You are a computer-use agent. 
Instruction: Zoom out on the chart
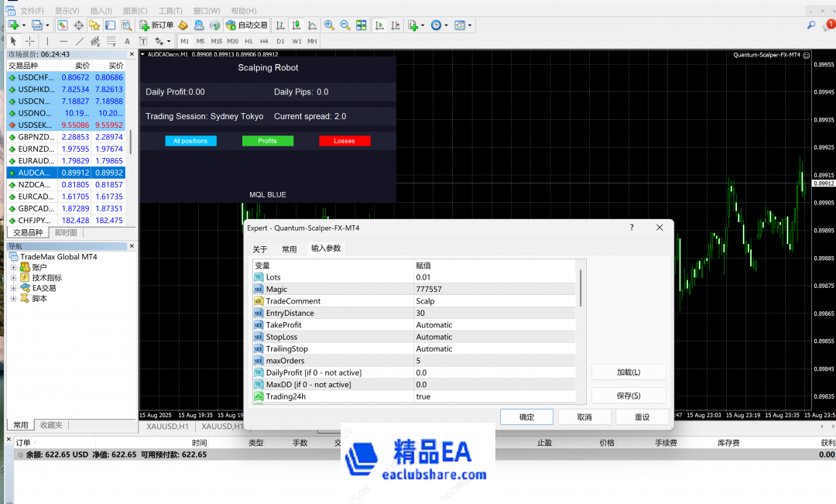(x=345, y=25)
